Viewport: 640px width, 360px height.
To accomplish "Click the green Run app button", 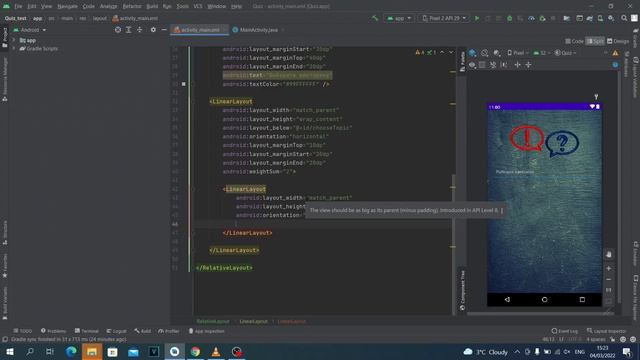I will pyautogui.click(x=477, y=18).
